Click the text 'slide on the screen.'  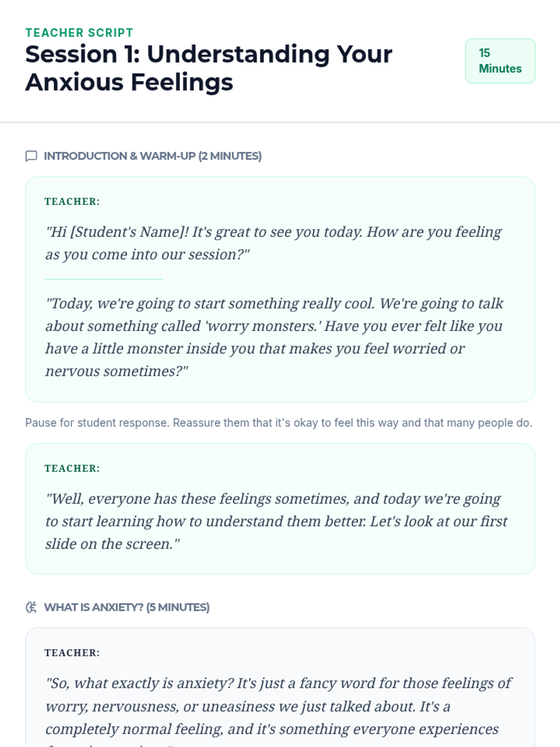click(112, 544)
